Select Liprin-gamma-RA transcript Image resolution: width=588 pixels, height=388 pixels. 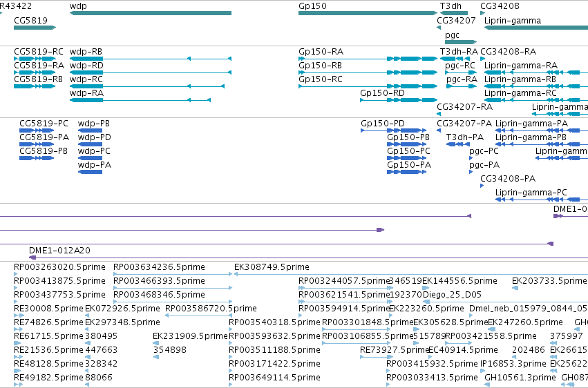520,65
